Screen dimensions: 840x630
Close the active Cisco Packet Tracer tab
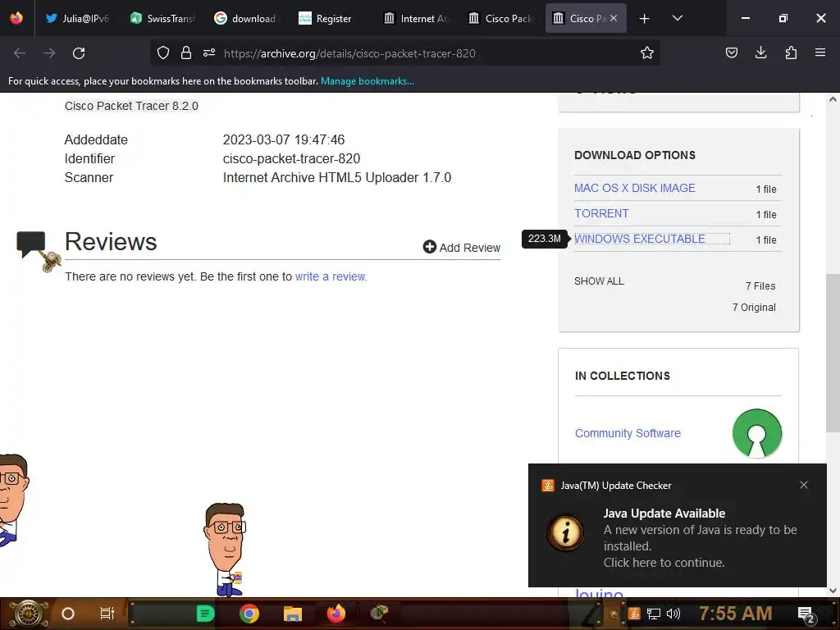point(614,18)
